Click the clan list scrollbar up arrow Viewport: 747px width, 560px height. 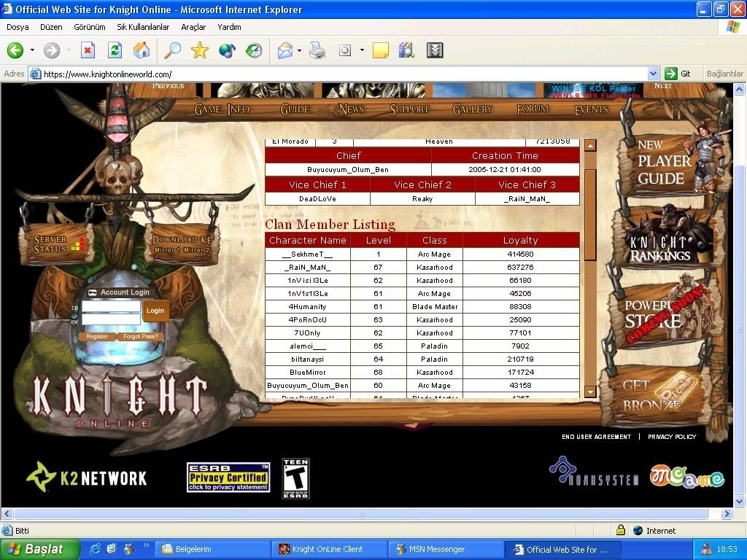click(x=590, y=146)
